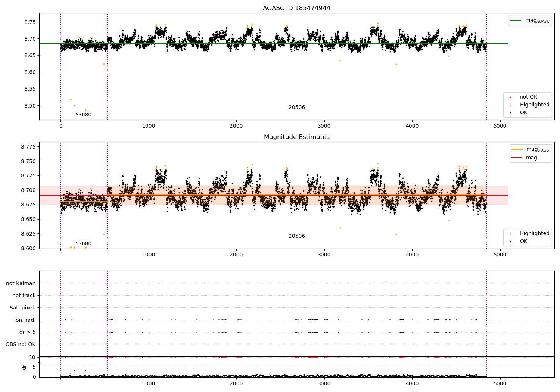Screen dimensions: 560x392
Task: Click the 53080 label in Magnitude Estimates plot
Action: pyautogui.click(x=83, y=244)
